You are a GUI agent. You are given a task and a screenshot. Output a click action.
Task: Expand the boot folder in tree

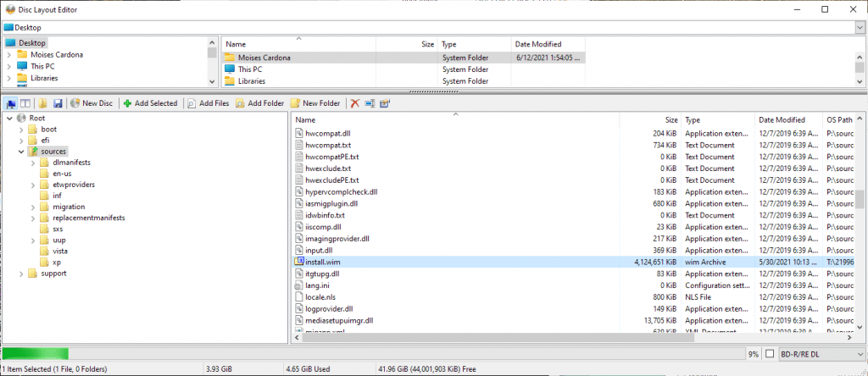coord(21,129)
